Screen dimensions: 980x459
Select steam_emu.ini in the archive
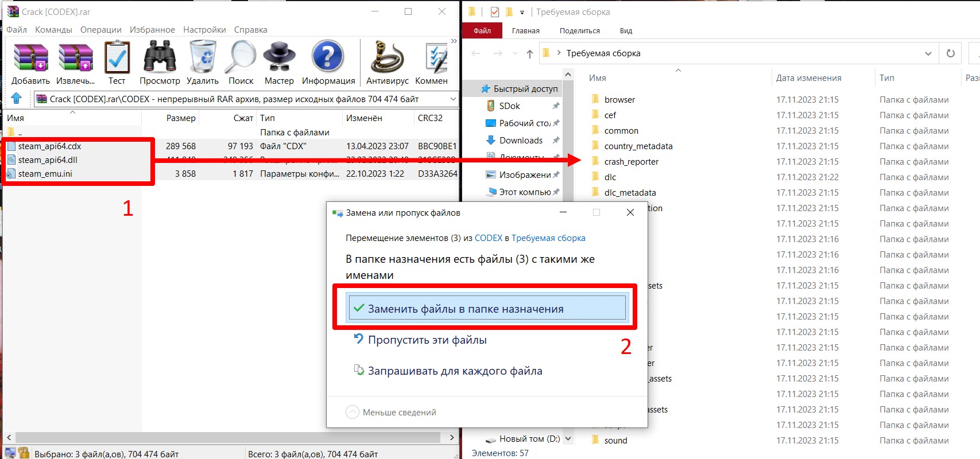[45, 174]
